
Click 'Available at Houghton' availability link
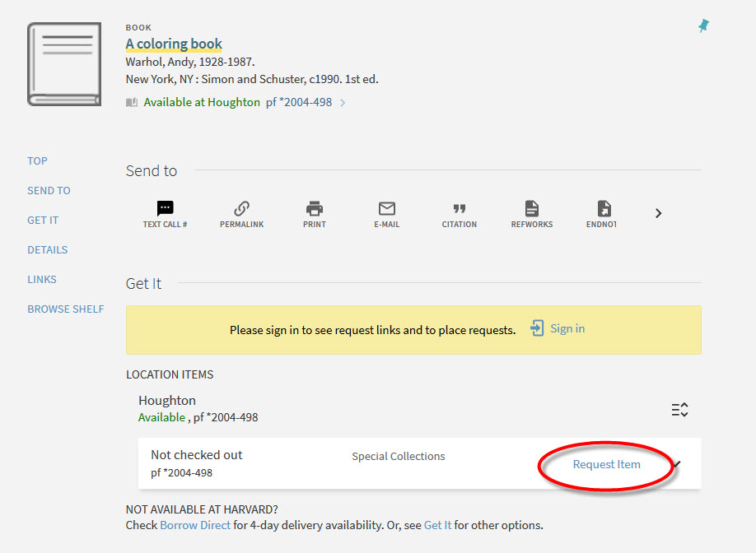[x=202, y=102]
